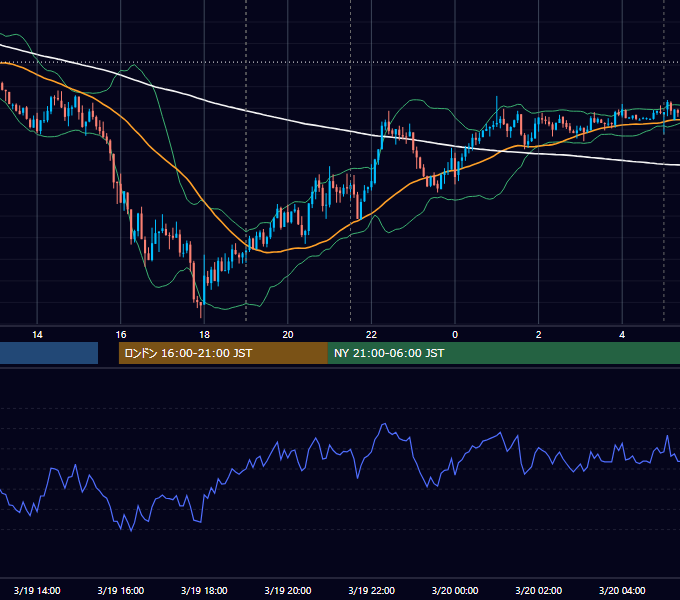Click the hour label 4 on price chart axis
Viewport: 680px width, 600px height.
pyautogui.click(x=622, y=335)
